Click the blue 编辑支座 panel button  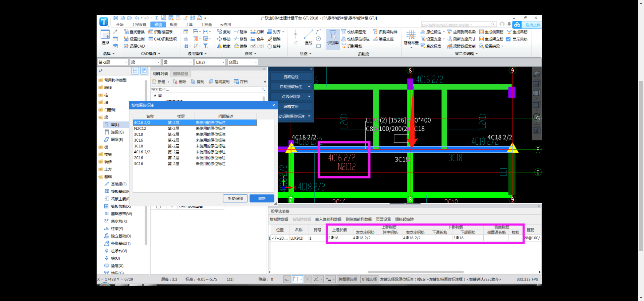point(291,106)
